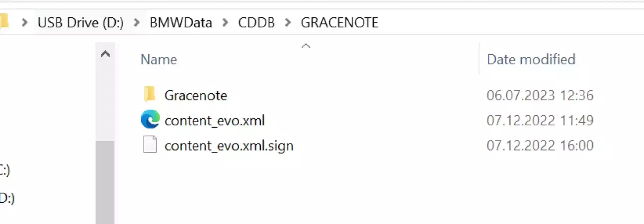Select the Gracenote folder icon

point(150,94)
